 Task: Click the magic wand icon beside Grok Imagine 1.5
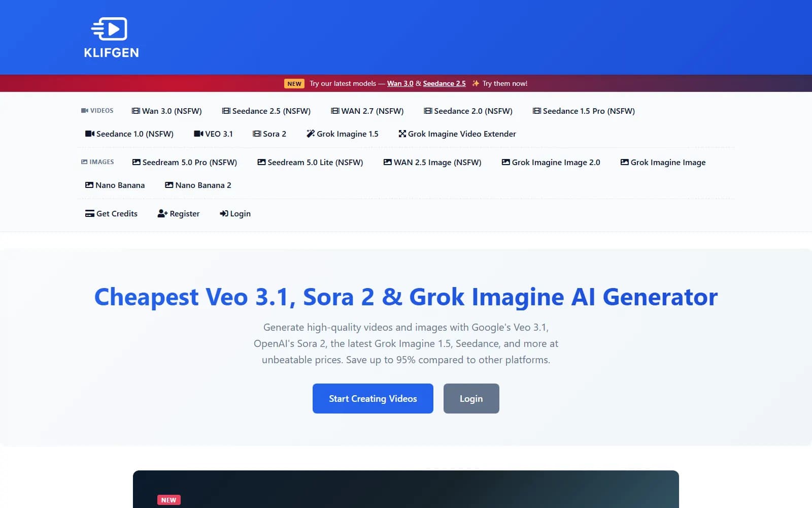311,134
